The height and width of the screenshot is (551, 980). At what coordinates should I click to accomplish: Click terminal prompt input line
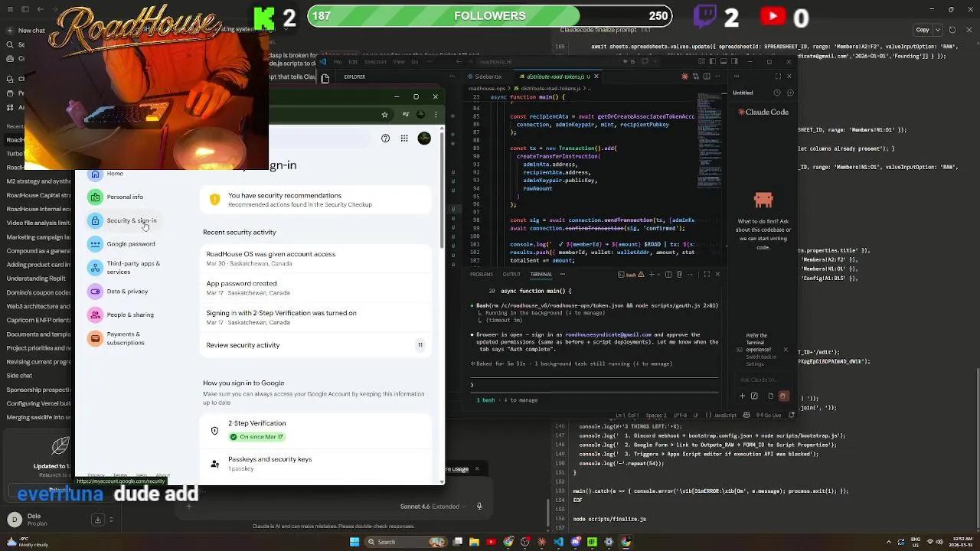pos(593,385)
